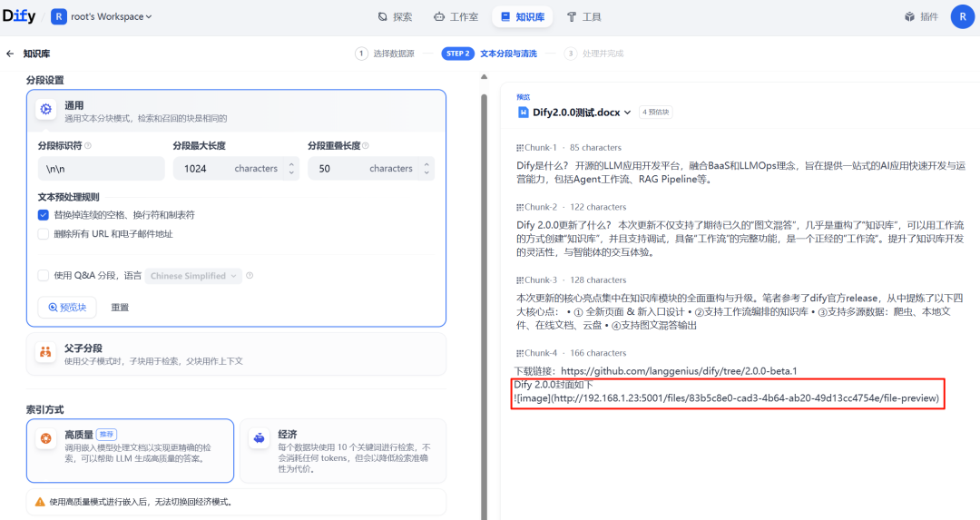The image size is (980, 520).
Task: Open the user avatar R menu
Action: point(962,16)
